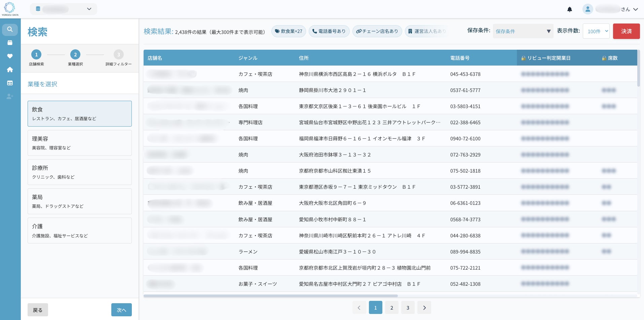
Task: Go to previous results page arrow
Action: (x=359, y=308)
